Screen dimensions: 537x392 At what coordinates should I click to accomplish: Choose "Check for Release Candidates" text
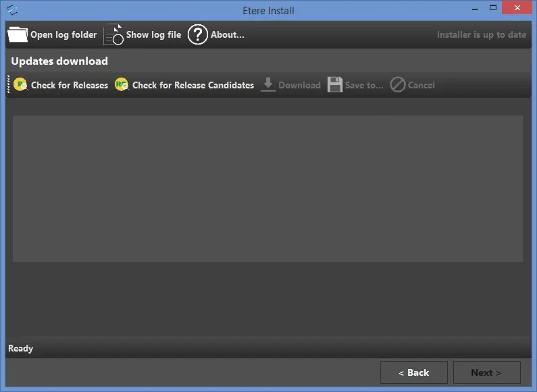(193, 85)
